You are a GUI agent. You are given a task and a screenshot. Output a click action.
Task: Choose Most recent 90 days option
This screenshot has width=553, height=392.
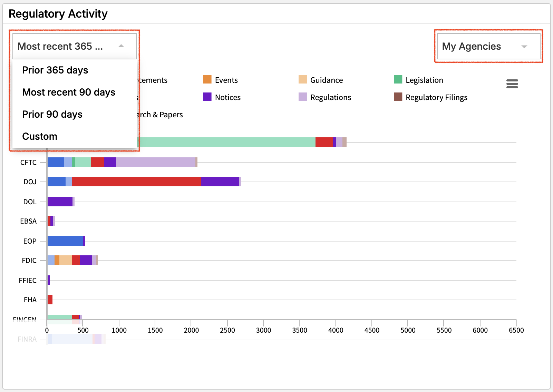pos(69,92)
